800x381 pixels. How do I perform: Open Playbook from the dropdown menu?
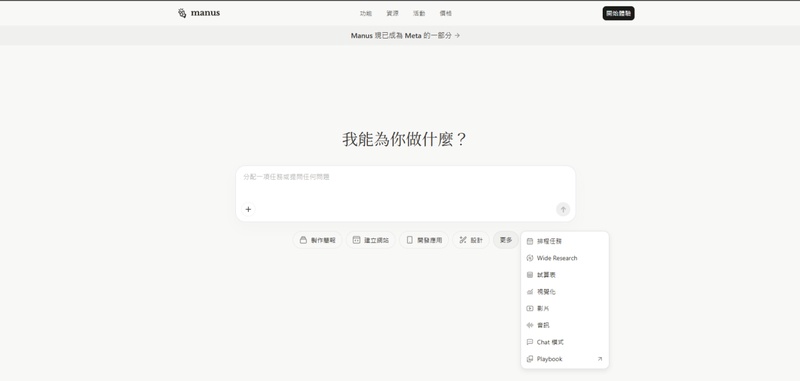(x=565, y=359)
